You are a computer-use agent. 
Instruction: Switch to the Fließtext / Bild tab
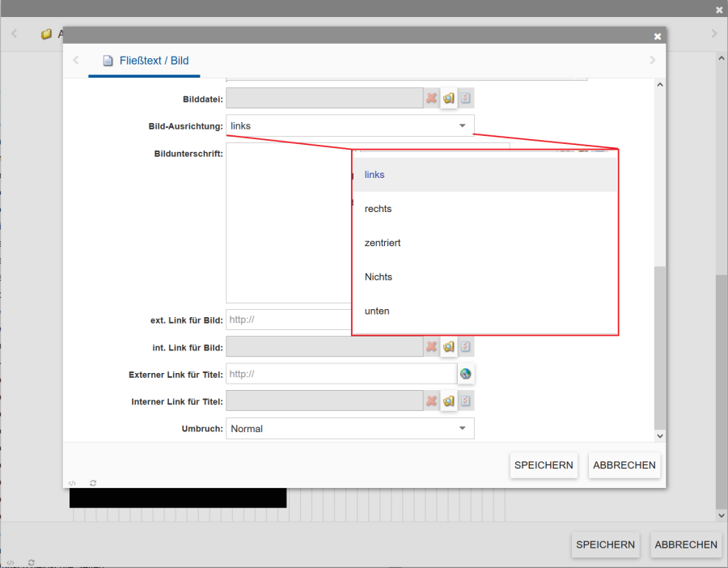click(x=146, y=61)
